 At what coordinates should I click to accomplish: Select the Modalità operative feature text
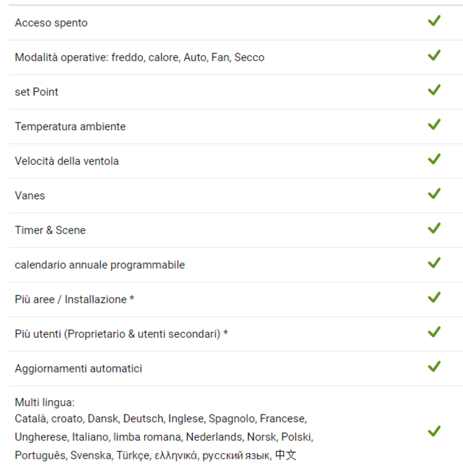pyautogui.click(x=139, y=57)
